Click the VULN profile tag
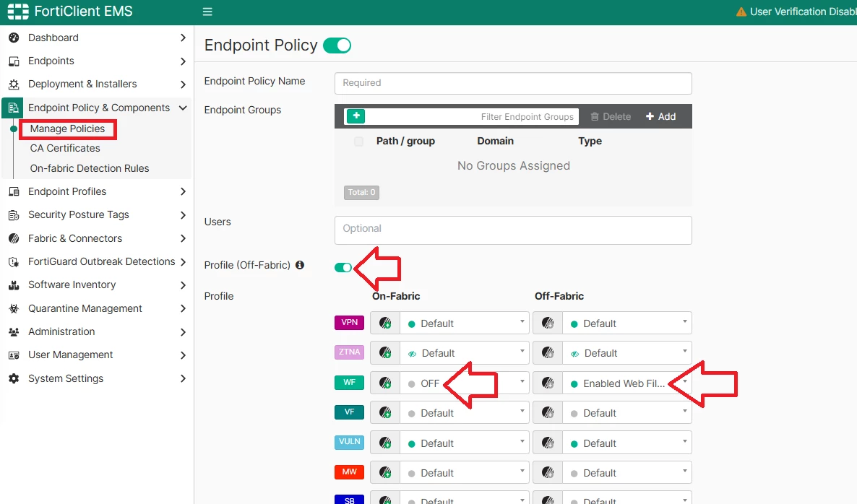Image resolution: width=857 pixels, height=504 pixels. click(349, 442)
